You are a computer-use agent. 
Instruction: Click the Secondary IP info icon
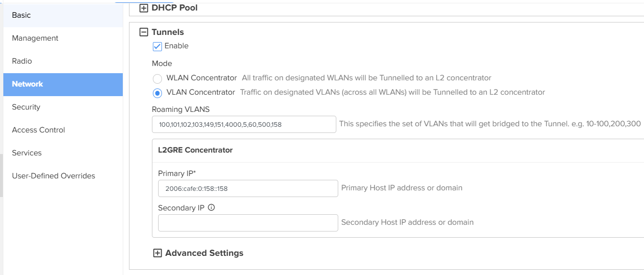click(x=212, y=208)
